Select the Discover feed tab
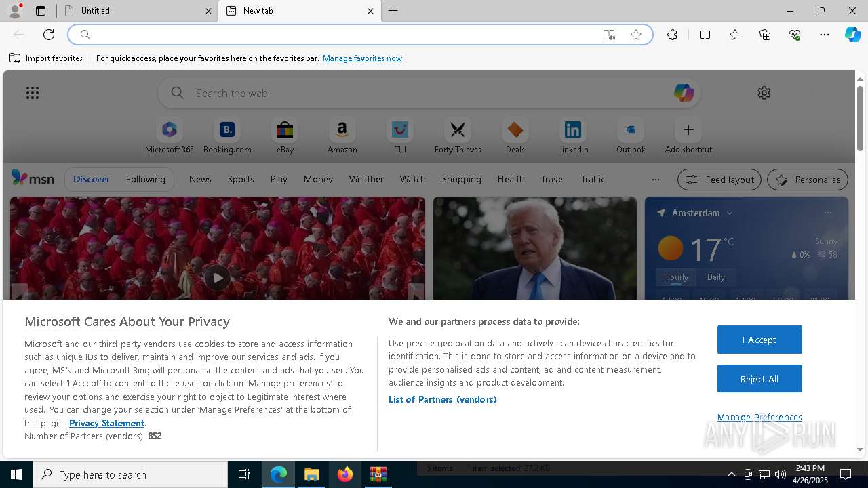The height and width of the screenshot is (488, 868). point(92,179)
